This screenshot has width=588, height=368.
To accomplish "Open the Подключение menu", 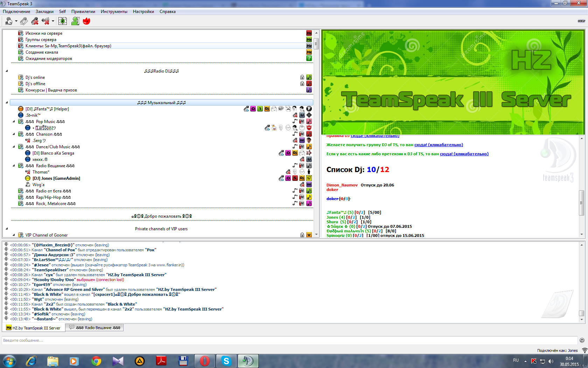I will [16, 12].
